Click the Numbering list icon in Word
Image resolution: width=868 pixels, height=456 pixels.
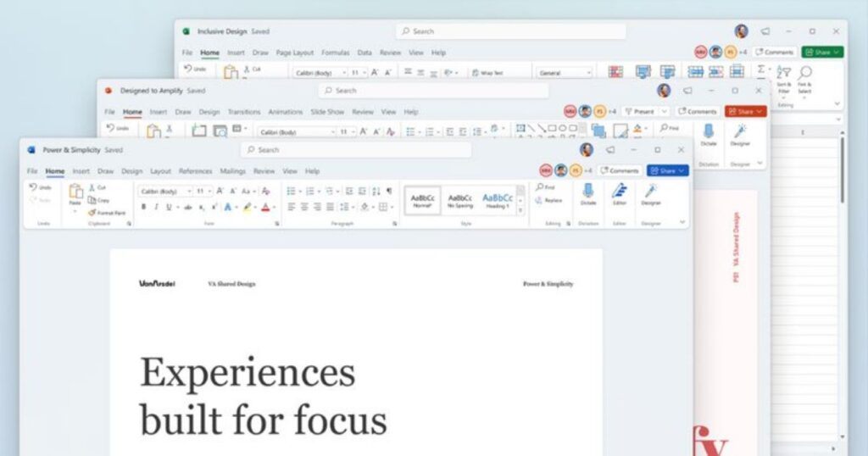click(x=310, y=191)
